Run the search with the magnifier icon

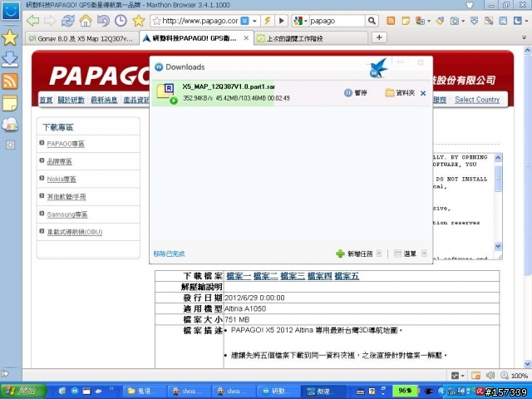(x=372, y=21)
